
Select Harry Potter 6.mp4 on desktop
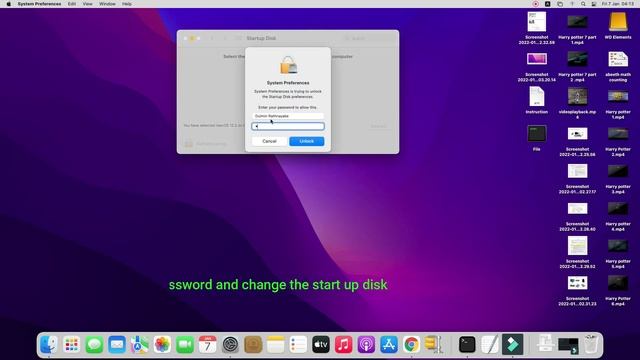click(618, 290)
